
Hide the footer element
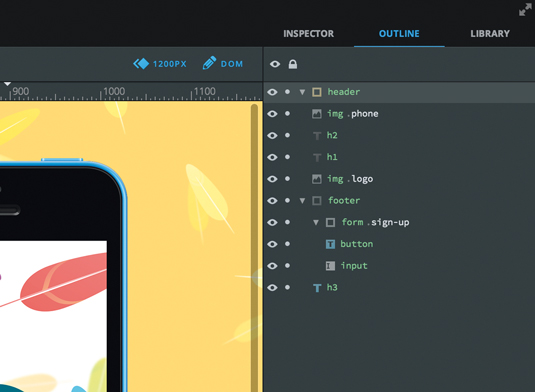pyautogui.click(x=272, y=201)
